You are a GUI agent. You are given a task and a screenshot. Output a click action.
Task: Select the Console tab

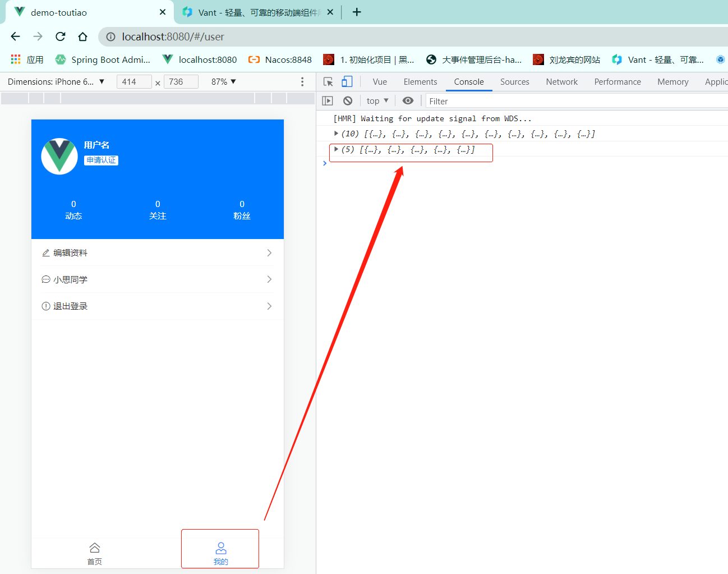tap(469, 82)
